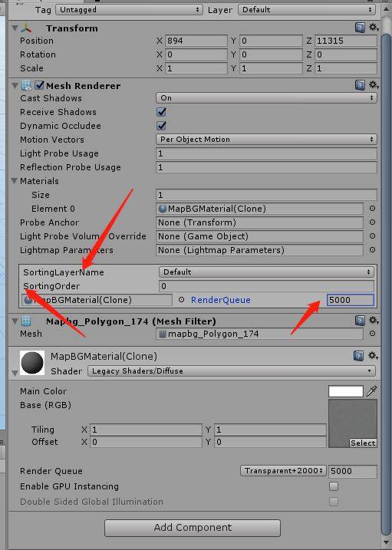Click Select on the Base texture slot

[x=363, y=443]
